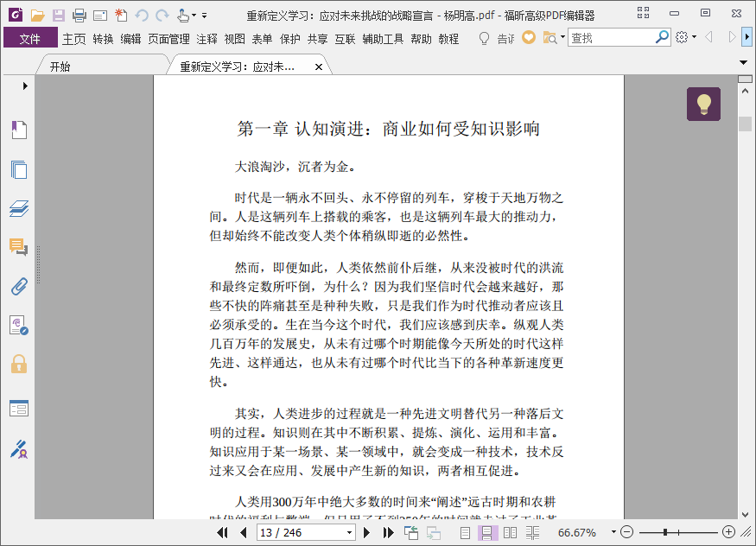756x546 pixels.
Task: Open the Page thumbnails panel icon
Action: (x=19, y=169)
